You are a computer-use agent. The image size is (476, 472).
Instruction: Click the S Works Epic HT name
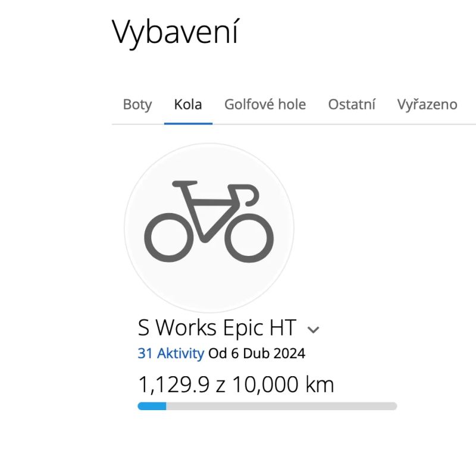point(217,328)
